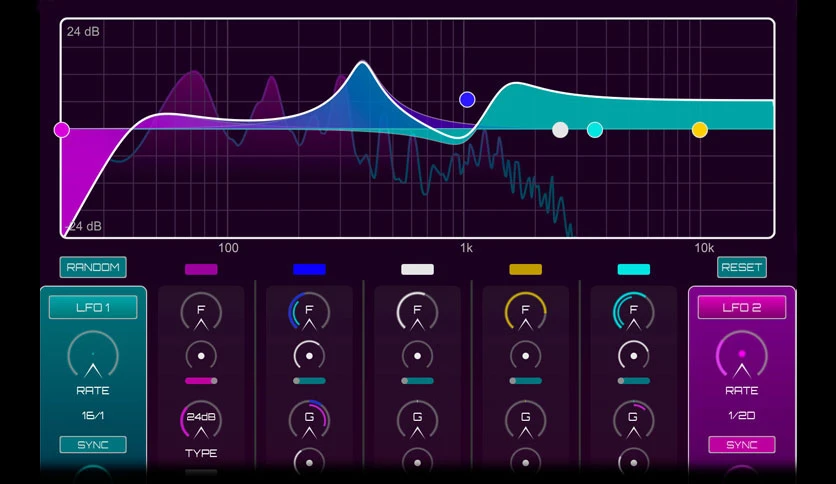Toggle SYNC under LFO 1

coord(93,445)
